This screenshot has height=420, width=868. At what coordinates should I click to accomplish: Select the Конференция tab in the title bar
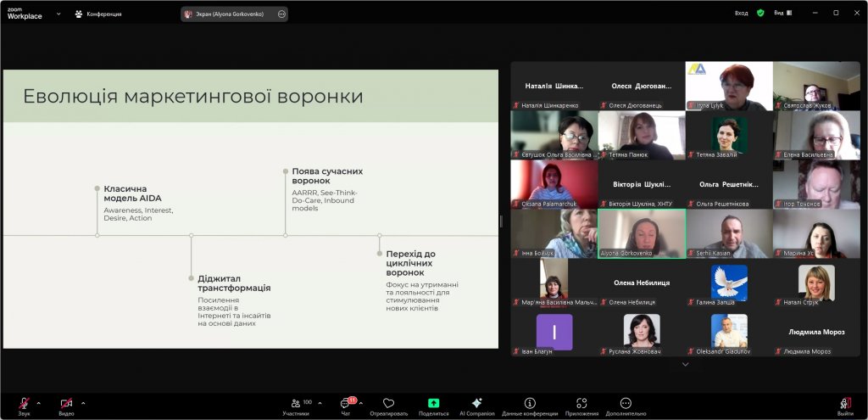[98, 14]
